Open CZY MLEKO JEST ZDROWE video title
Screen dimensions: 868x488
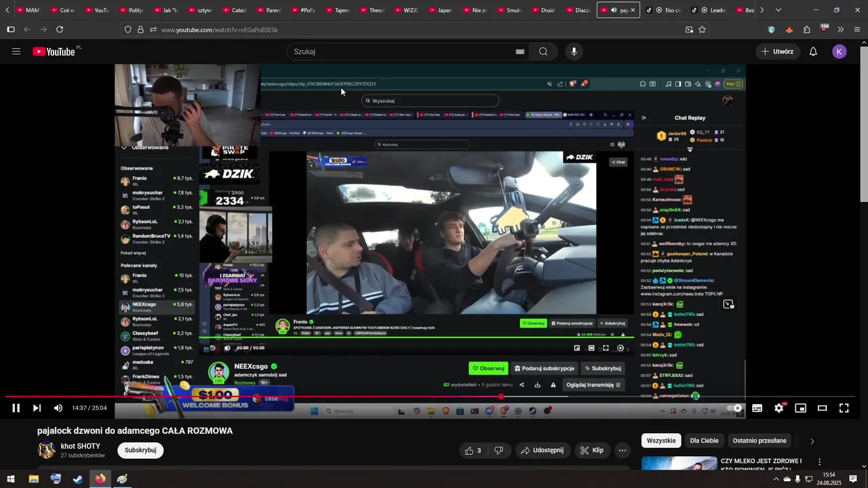[x=761, y=465]
